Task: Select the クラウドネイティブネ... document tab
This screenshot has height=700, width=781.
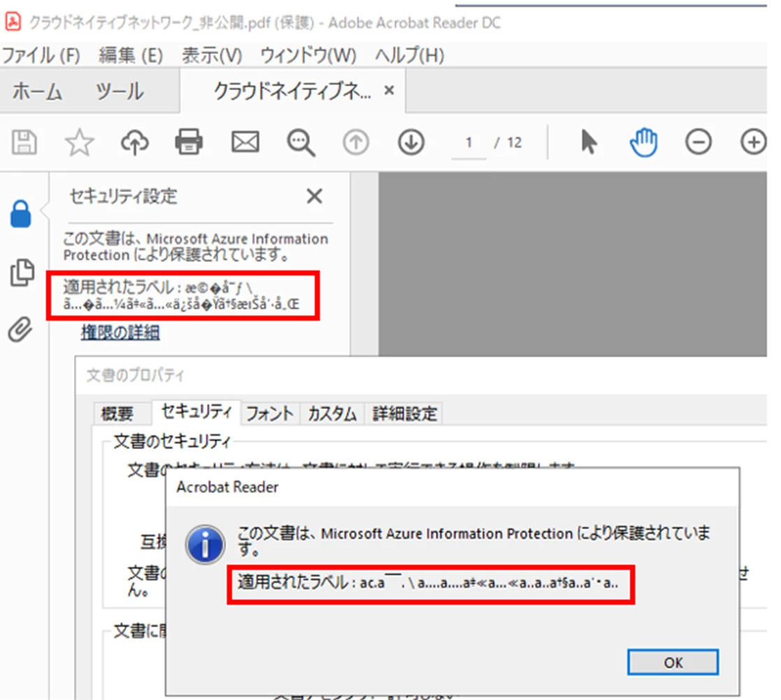Action: [x=292, y=92]
